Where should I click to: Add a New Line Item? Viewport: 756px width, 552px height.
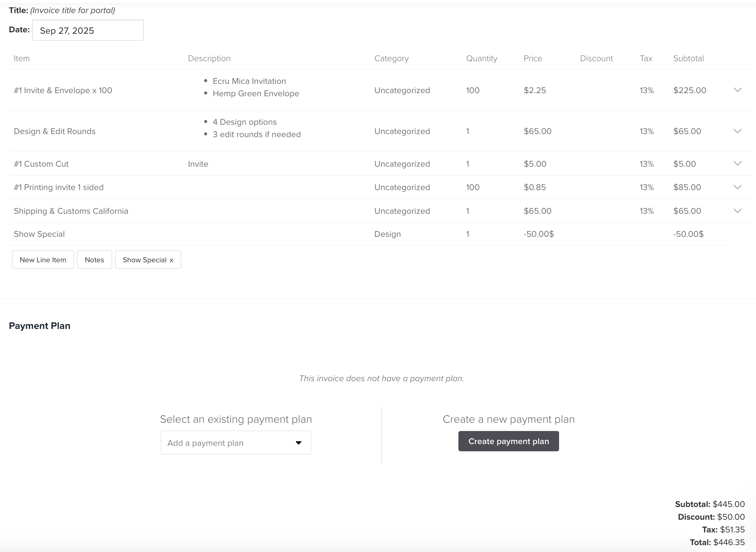point(43,260)
